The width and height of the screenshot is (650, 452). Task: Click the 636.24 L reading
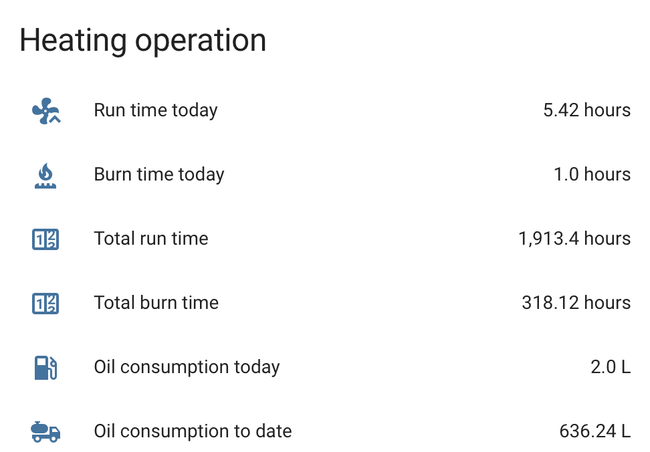pos(594,431)
